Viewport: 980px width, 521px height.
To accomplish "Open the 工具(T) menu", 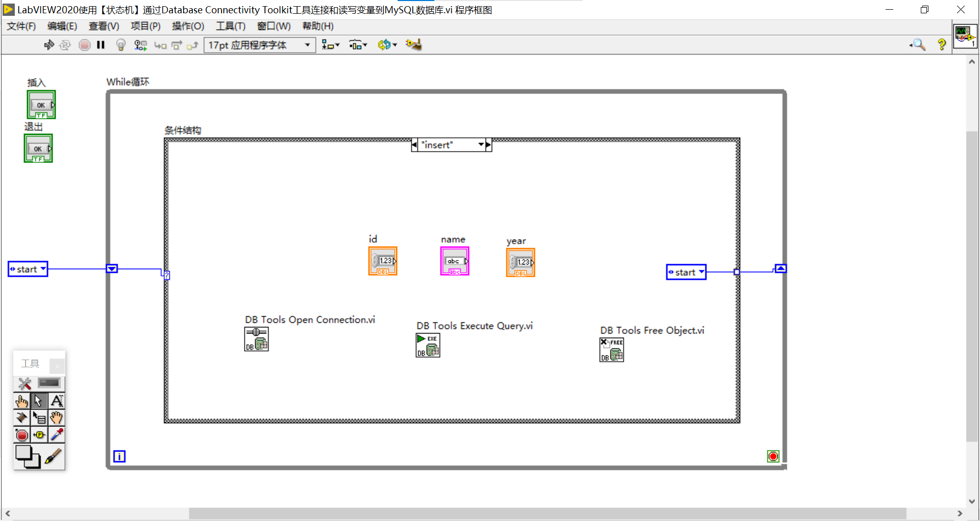I will (x=230, y=26).
